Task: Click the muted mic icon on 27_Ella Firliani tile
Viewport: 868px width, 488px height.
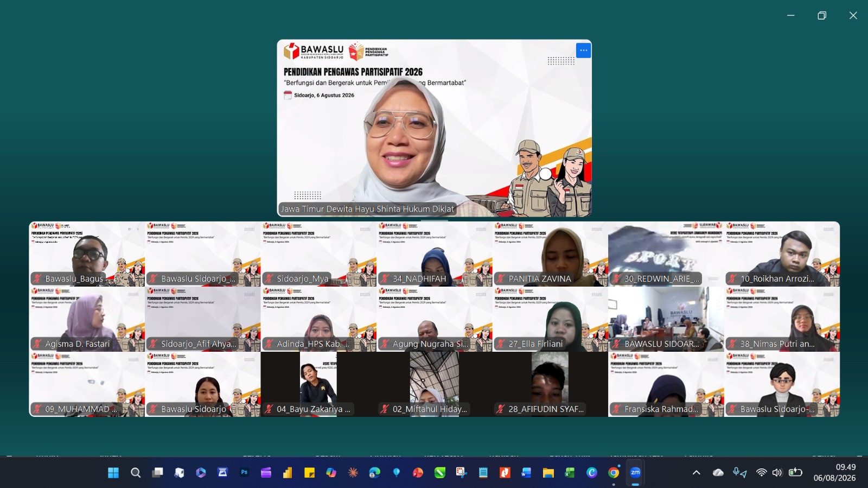Action: point(501,344)
